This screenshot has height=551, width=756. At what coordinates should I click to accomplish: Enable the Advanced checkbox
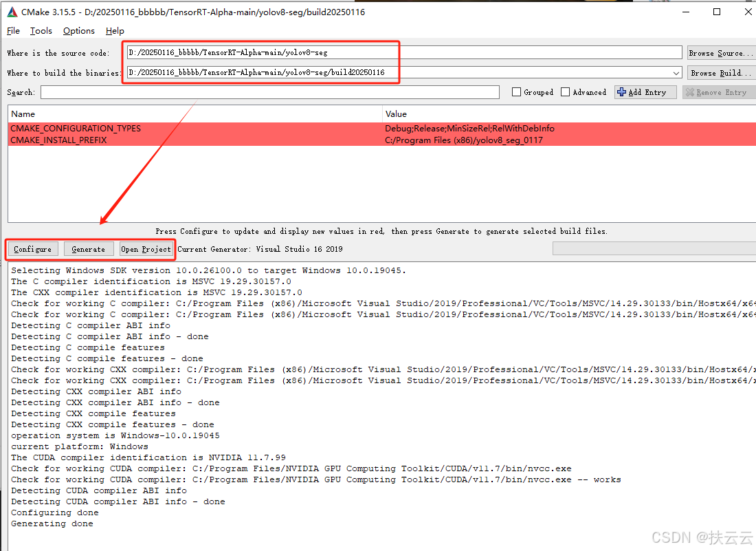click(566, 92)
